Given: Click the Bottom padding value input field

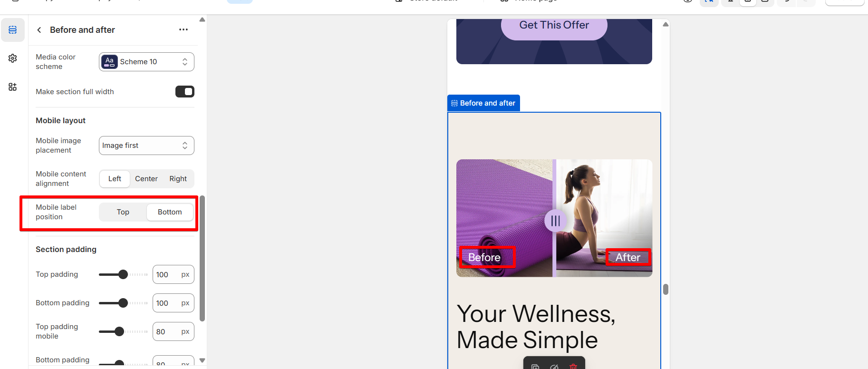Looking at the screenshot, I should click(x=174, y=303).
